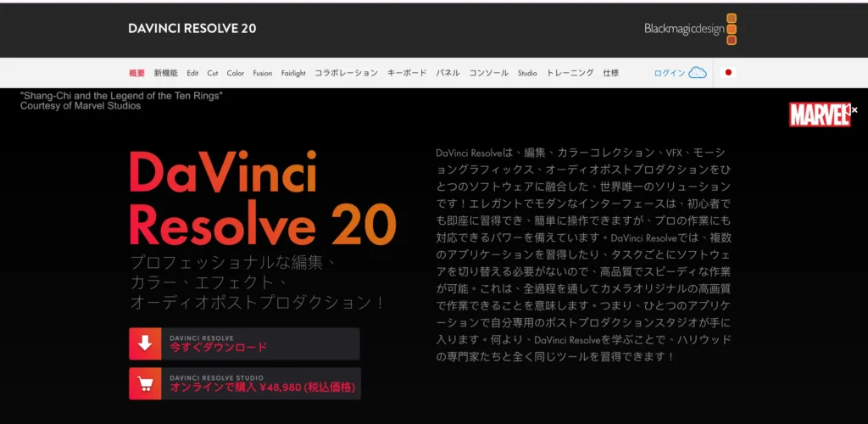Open the 新機能 tab
The height and width of the screenshot is (424, 868).
165,73
